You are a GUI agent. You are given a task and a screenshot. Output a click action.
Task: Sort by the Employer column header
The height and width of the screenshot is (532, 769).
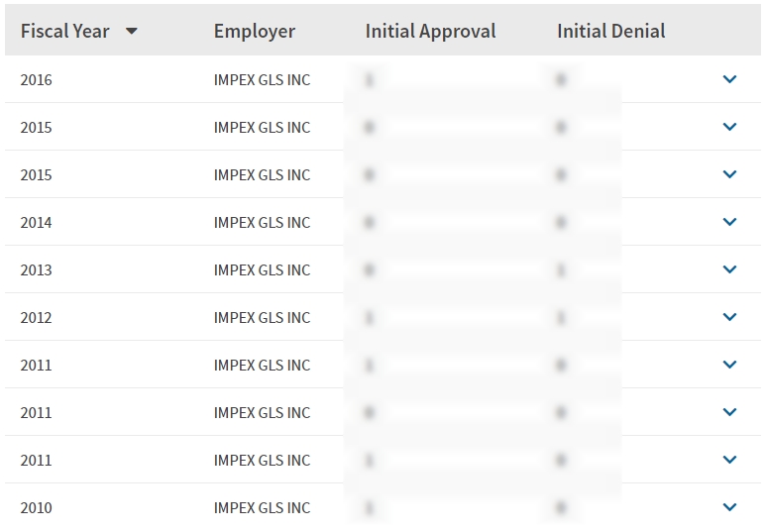click(x=255, y=31)
